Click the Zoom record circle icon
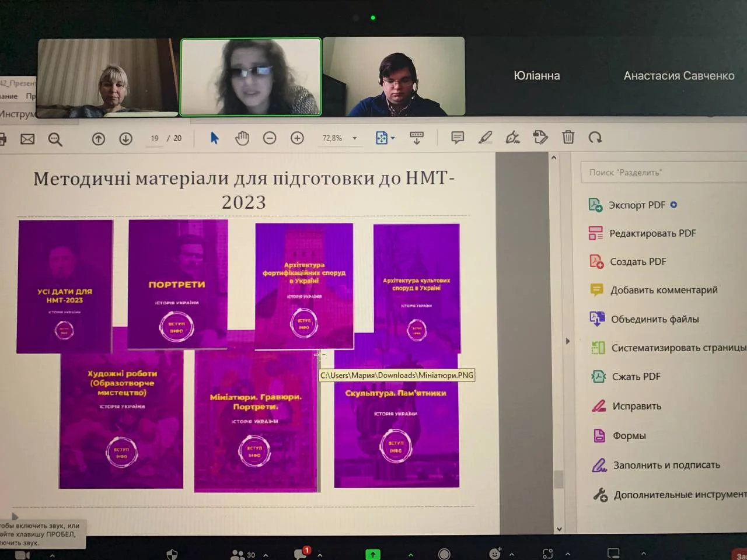Viewport: 747px width, 560px height. tap(444, 554)
